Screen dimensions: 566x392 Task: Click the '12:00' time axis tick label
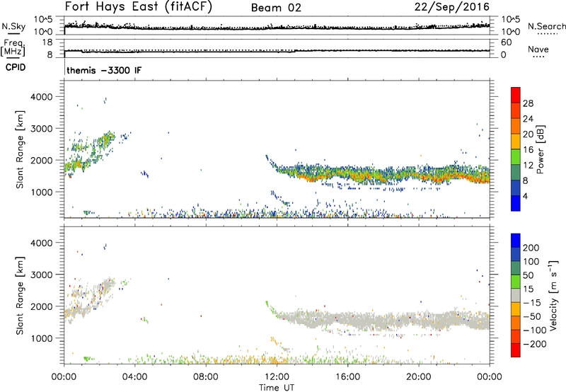click(x=277, y=377)
